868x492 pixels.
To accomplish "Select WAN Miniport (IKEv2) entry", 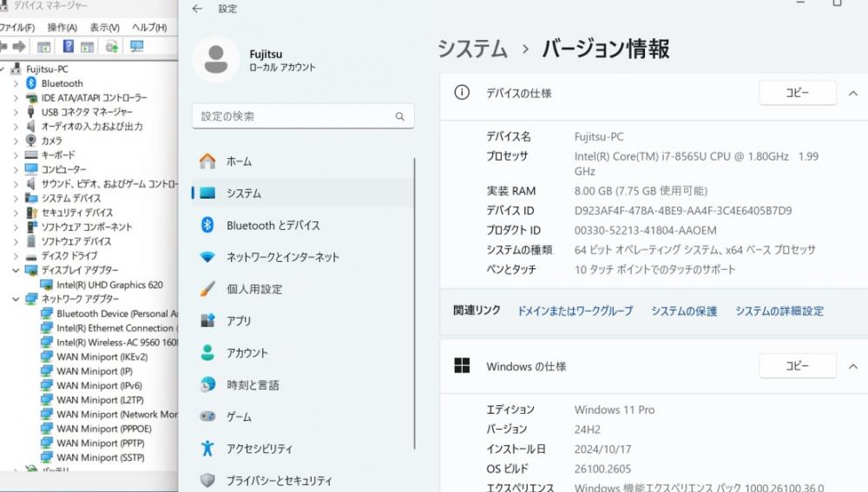I will [102, 357].
